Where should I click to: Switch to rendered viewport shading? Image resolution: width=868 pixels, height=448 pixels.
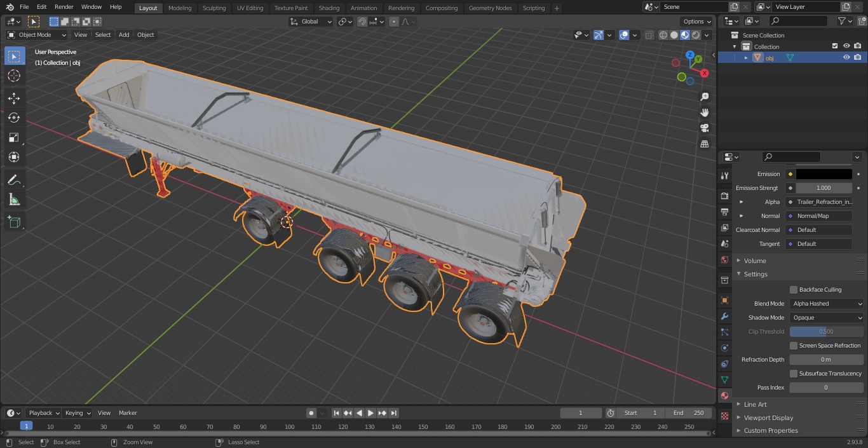pyautogui.click(x=696, y=35)
